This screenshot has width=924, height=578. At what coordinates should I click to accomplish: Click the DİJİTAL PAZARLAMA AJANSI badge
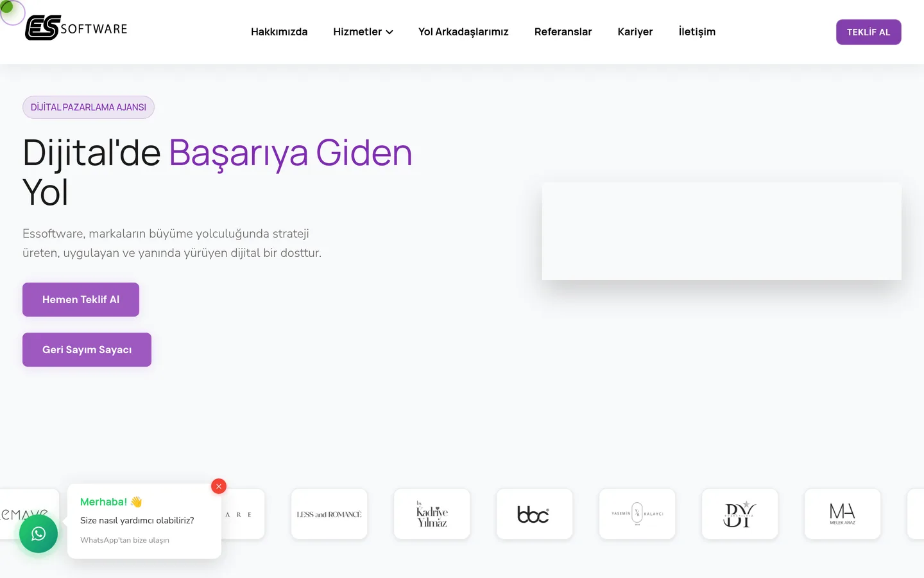[89, 107]
